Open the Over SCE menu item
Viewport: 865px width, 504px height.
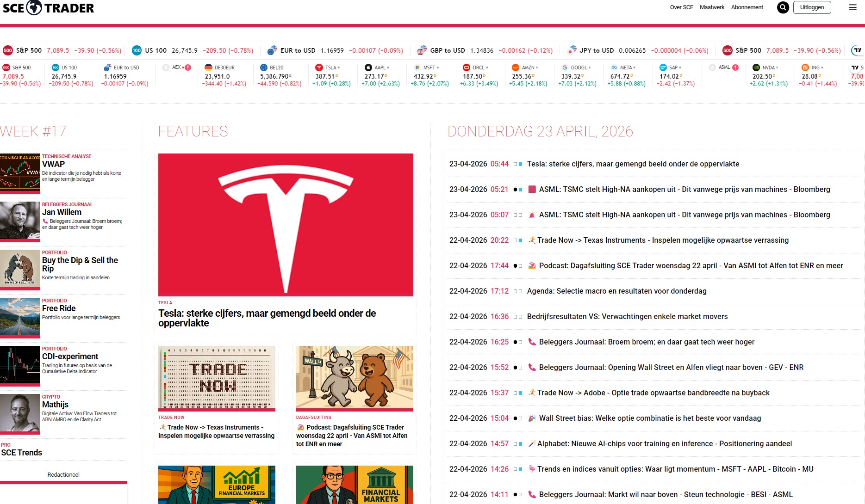point(681,7)
